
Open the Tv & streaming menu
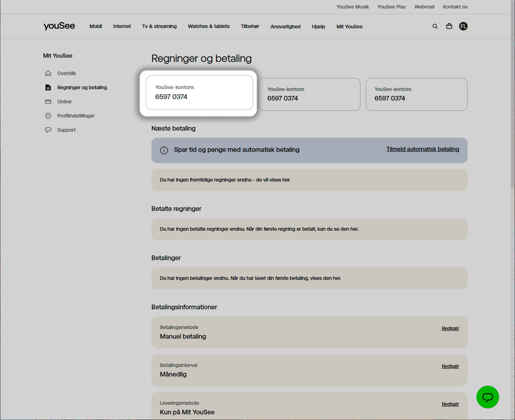click(159, 27)
